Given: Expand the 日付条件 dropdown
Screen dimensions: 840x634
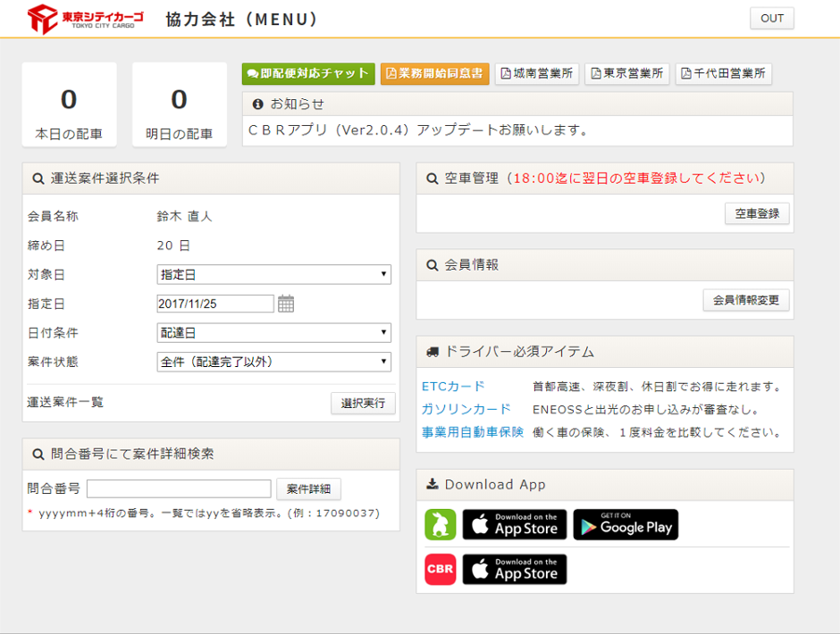Looking at the screenshot, I should pyautogui.click(x=273, y=333).
